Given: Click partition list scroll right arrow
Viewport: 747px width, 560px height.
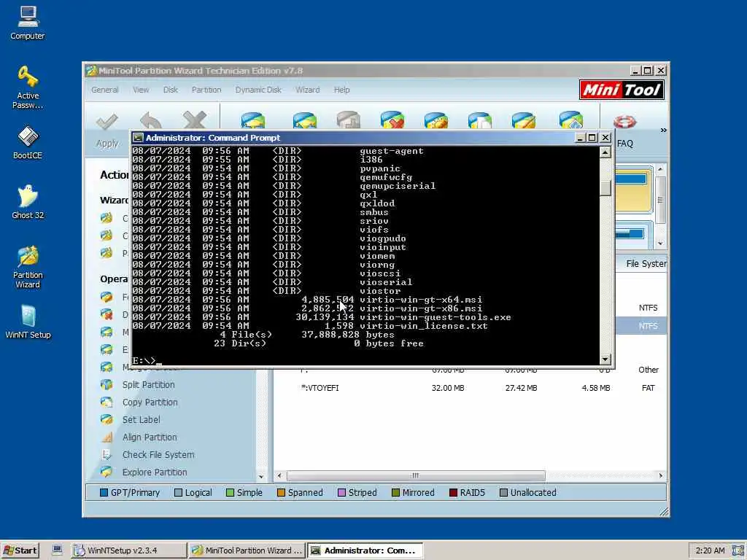Looking at the screenshot, I should tap(661, 475).
